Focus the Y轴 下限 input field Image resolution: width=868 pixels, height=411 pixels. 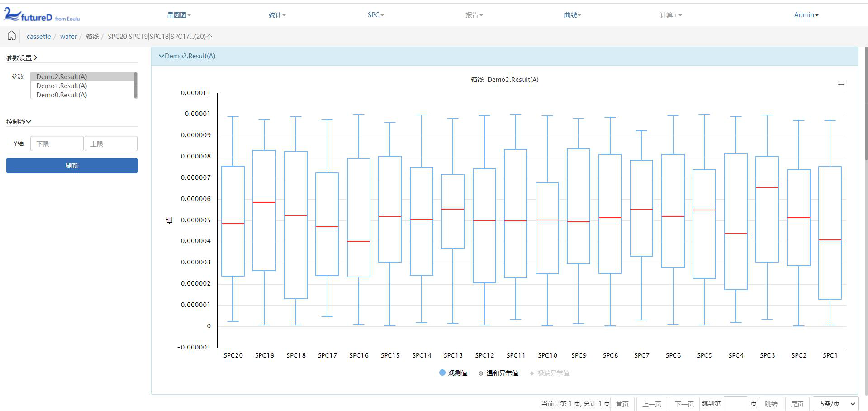pos(57,143)
